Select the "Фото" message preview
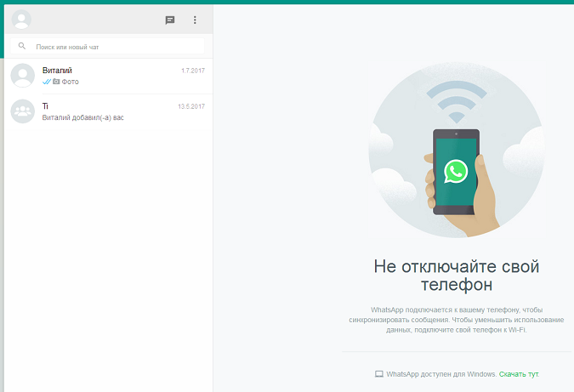 tap(70, 82)
